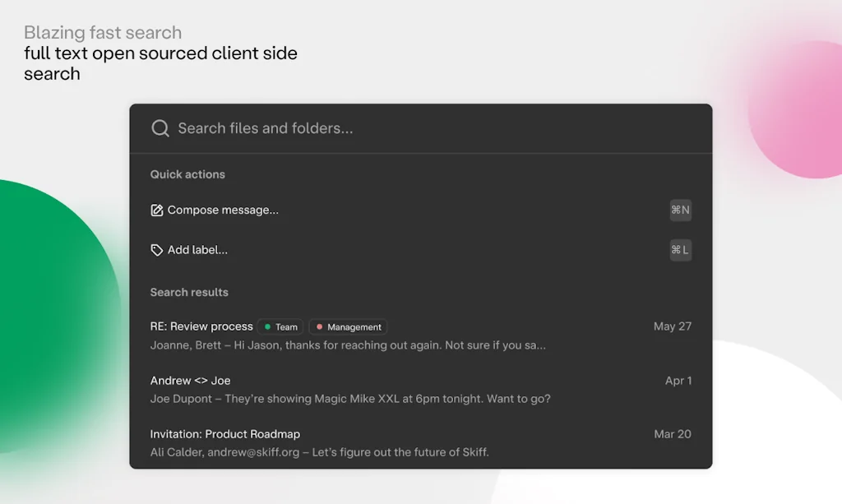Open the Invitation: Product Roadmap result
Screen dimensions: 842x504
pos(224,434)
